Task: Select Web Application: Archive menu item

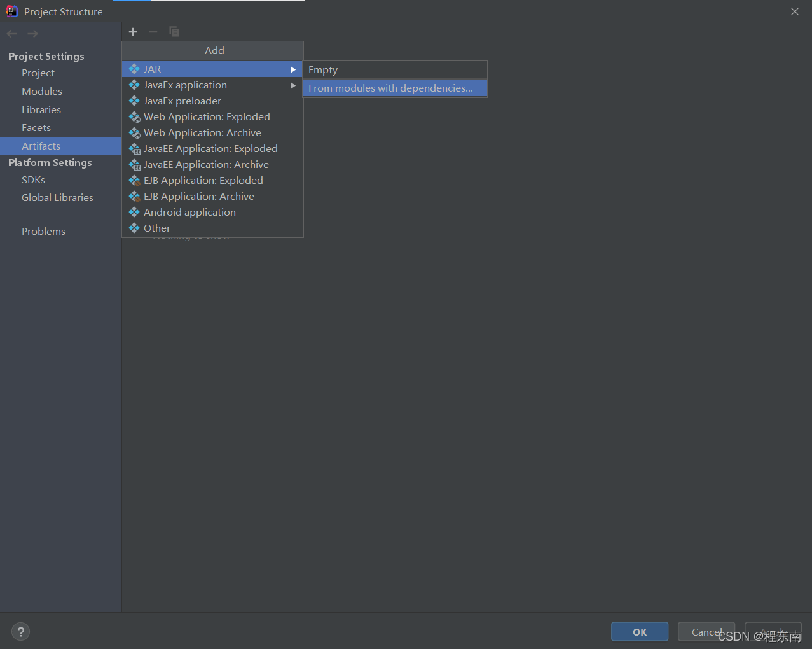Action: click(x=212, y=132)
